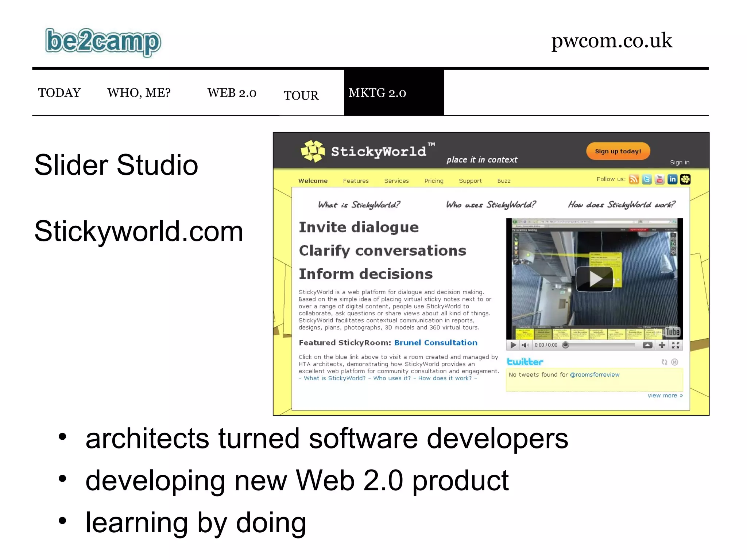The image size is (747, 560).
Task: Click the Slider Studio text
Action: point(116,165)
